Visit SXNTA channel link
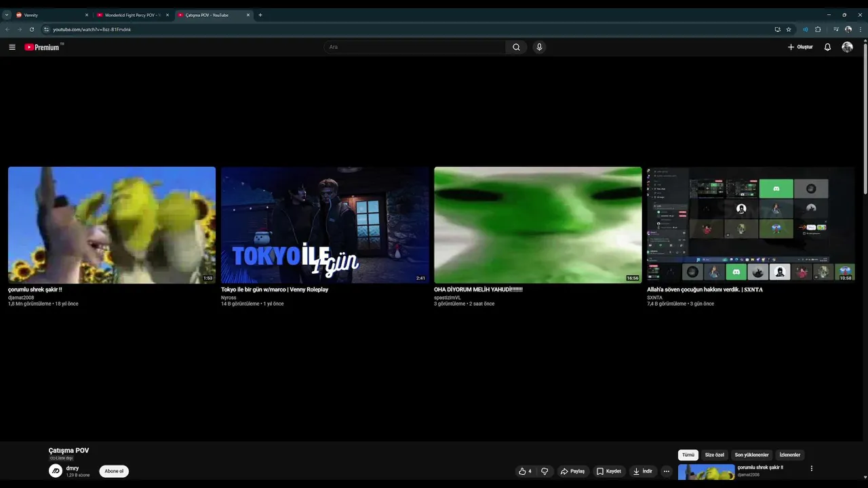868x488 pixels. click(654, 298)
